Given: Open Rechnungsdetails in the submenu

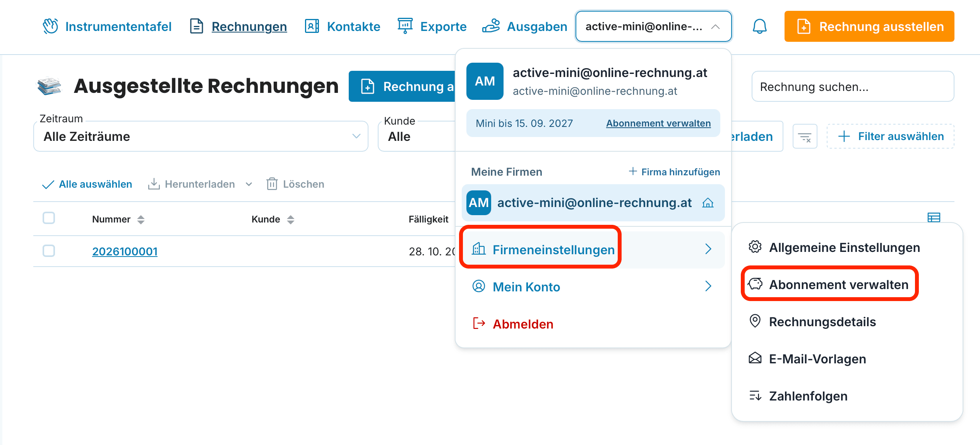Looking at the screenshot, I should 812,322.
